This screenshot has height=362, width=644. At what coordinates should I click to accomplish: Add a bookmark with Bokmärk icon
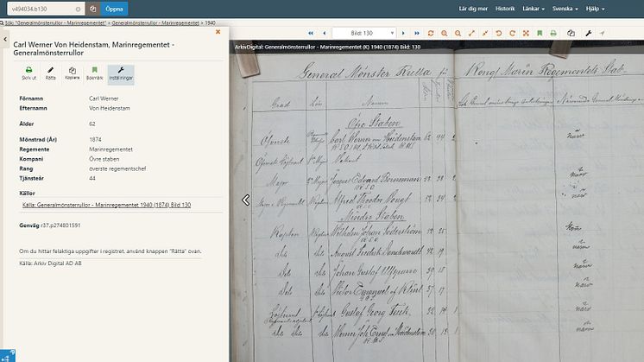tap(95, 73)
